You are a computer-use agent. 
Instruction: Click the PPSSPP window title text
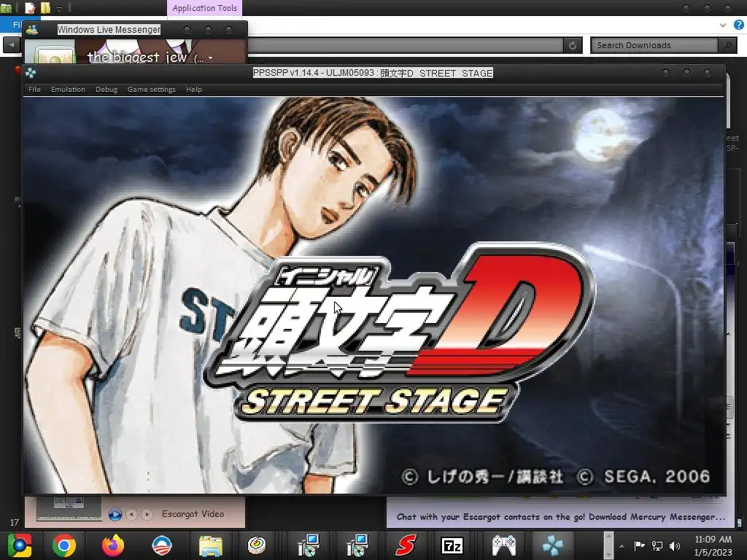(x=373, y=73)
